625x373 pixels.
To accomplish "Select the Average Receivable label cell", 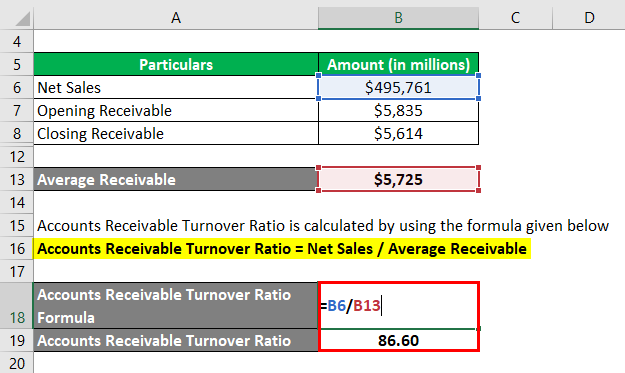I will 176,179.
